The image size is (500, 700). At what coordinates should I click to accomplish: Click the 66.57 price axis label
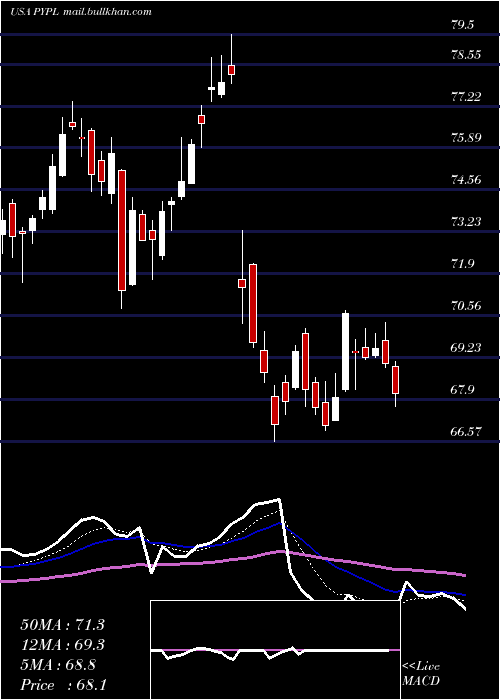pyautogui.click(x=466, y=431)
